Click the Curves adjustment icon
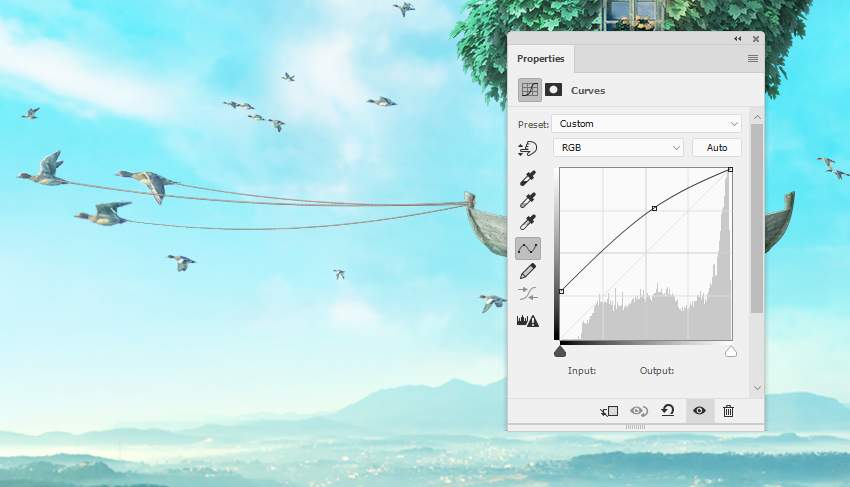The width and height of the screenshot is (850, 487). coord(530,90)
